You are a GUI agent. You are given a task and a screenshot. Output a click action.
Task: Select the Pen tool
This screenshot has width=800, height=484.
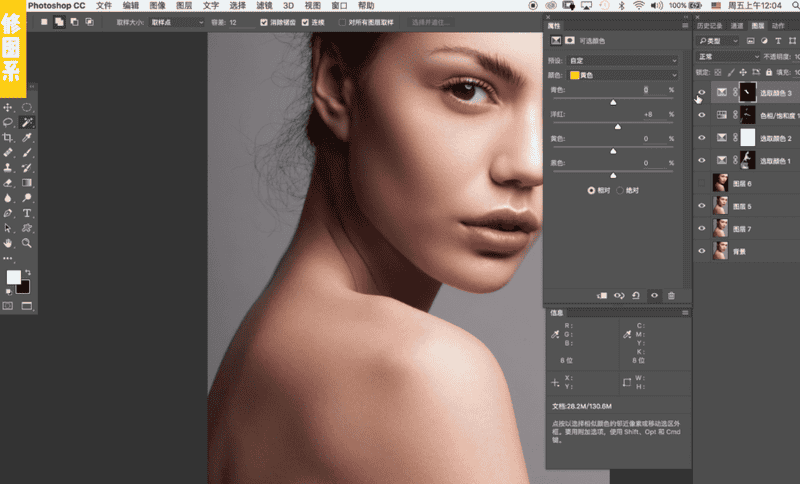click(8, 213)
